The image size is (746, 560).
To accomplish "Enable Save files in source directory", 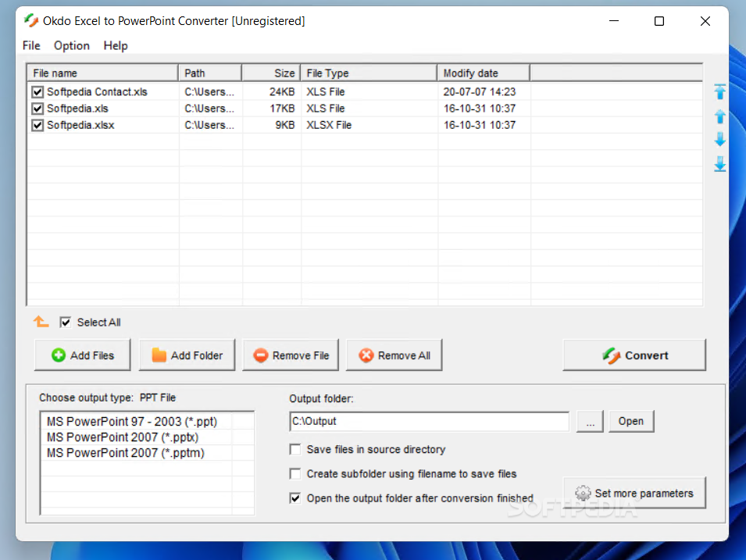I will point(295,449).
